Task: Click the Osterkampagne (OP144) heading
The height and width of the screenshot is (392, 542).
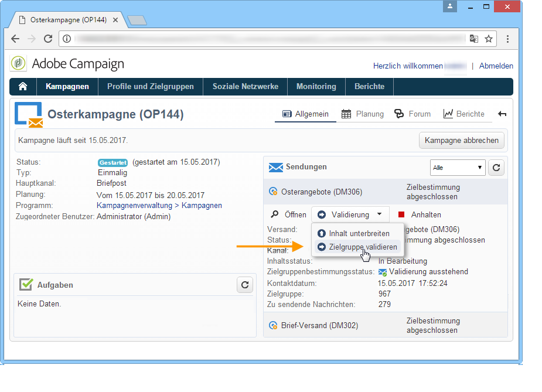Action: click(x=115, y=114)
